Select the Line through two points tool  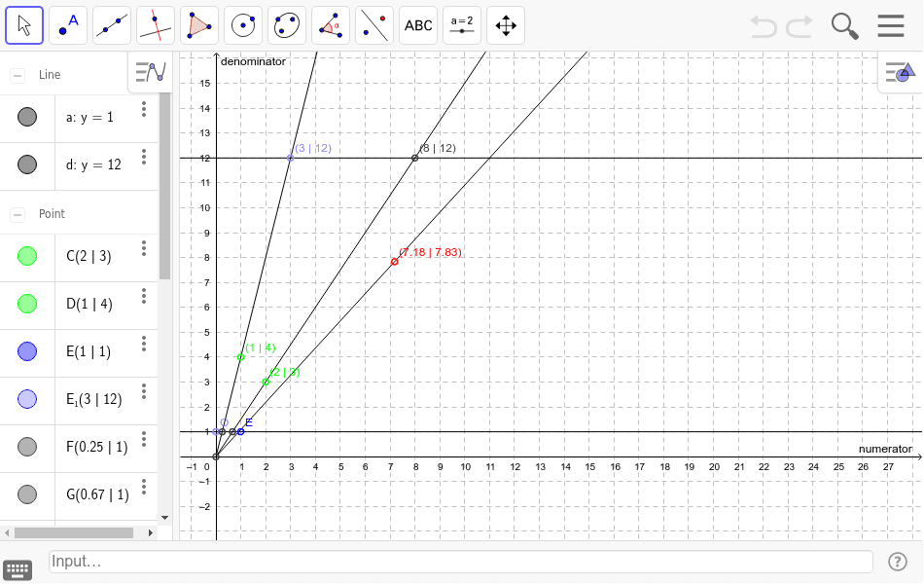pyautogui.click(x=112, y=25)
